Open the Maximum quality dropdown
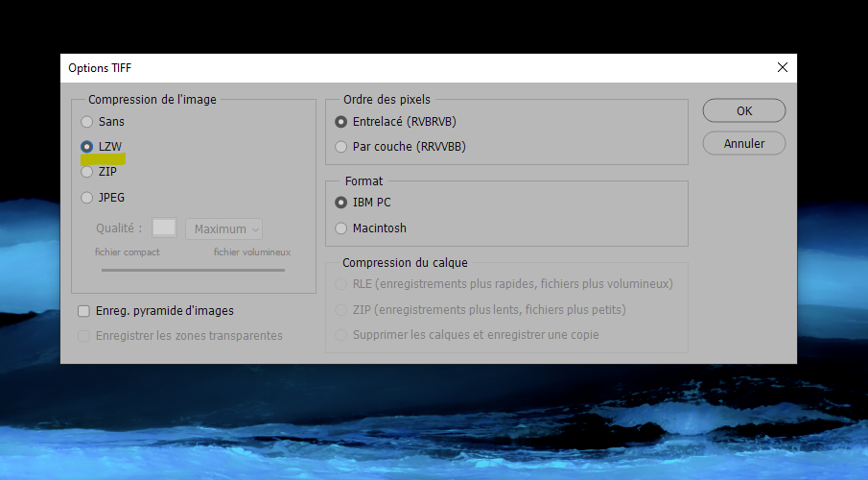868x480 pixels. [224, 229]
